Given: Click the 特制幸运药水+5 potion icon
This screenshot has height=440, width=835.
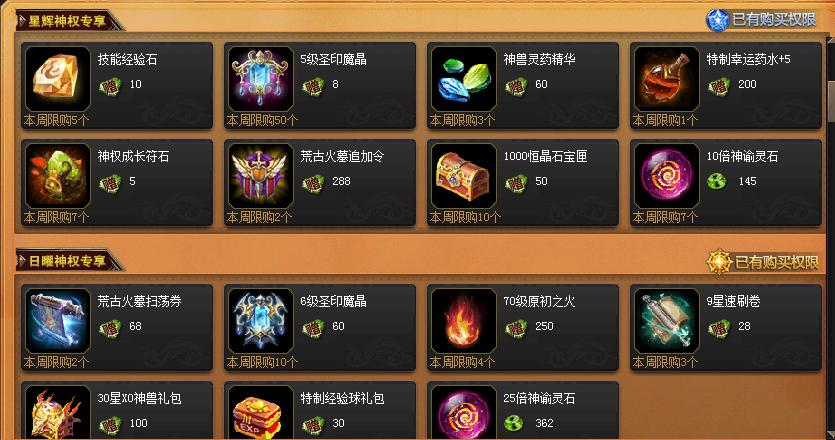Looking at the screenshot, I should point(667,79).
